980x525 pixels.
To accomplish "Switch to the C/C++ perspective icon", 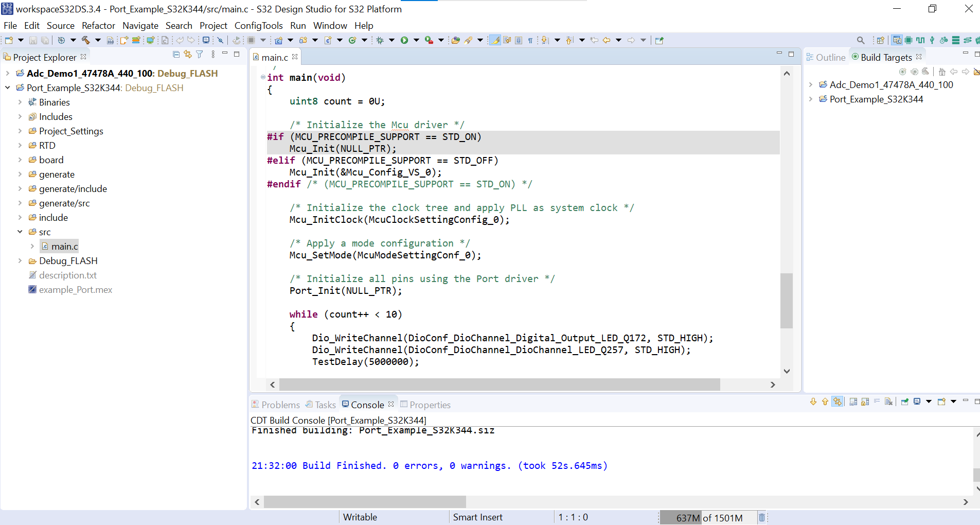I will (x=897, y=40).
